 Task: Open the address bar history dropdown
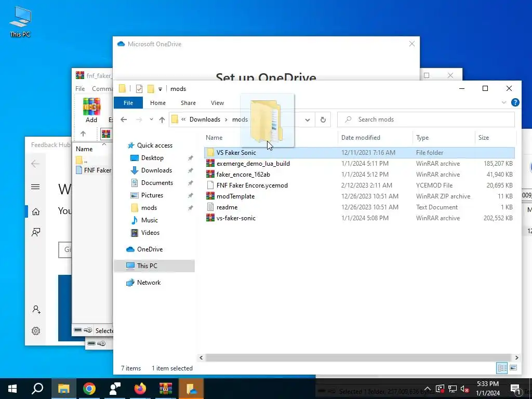click(x=308, y=119)
